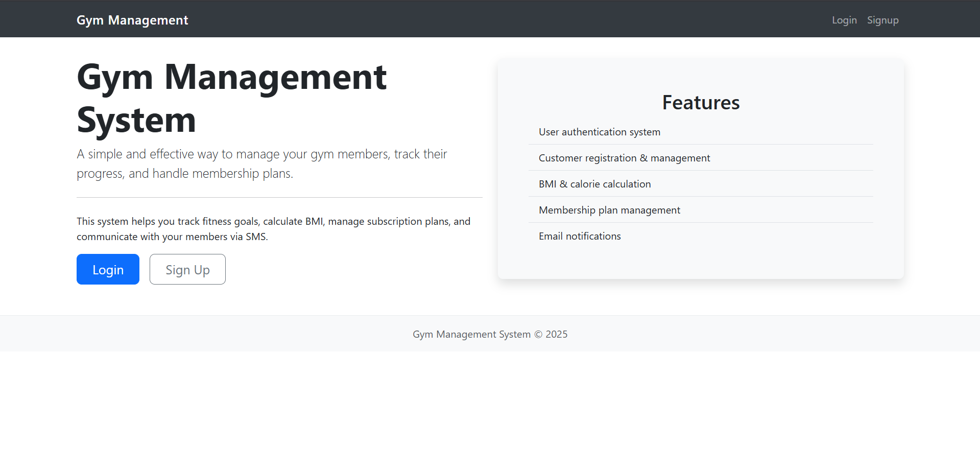Viewport: 980px width, 470px height.
Task: Select Customer registration & management list item
Action: (701, 158)
